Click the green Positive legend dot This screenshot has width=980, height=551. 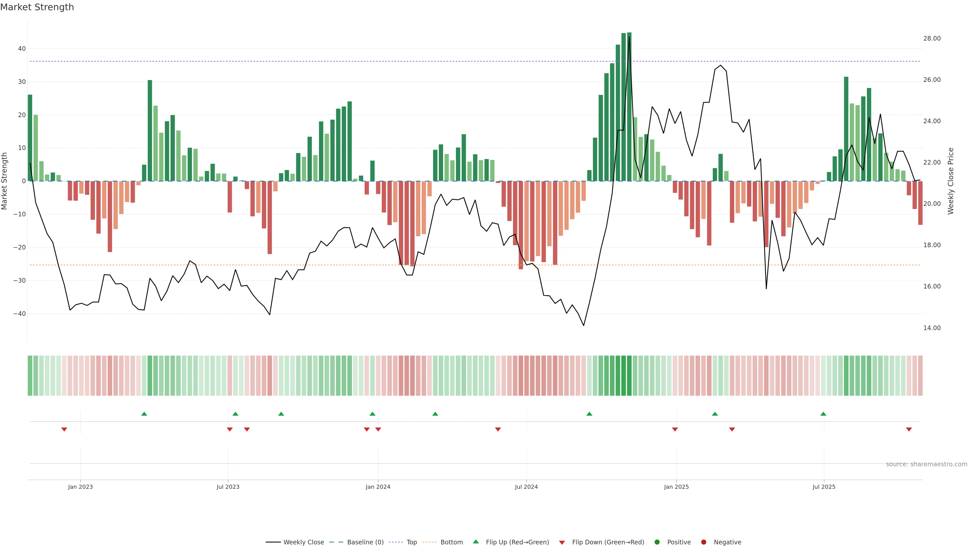tap(657, 542)
